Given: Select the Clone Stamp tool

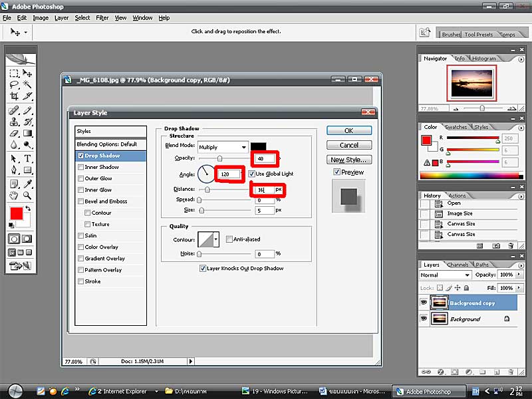Looking at the screenshot, I should (14, 122).
